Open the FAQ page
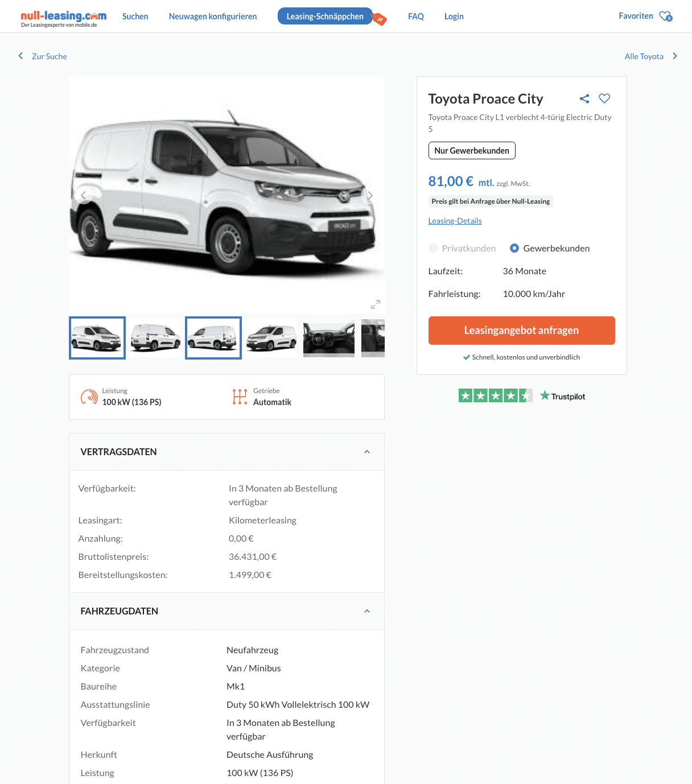692x784 pixels. [x=416, y=16]
